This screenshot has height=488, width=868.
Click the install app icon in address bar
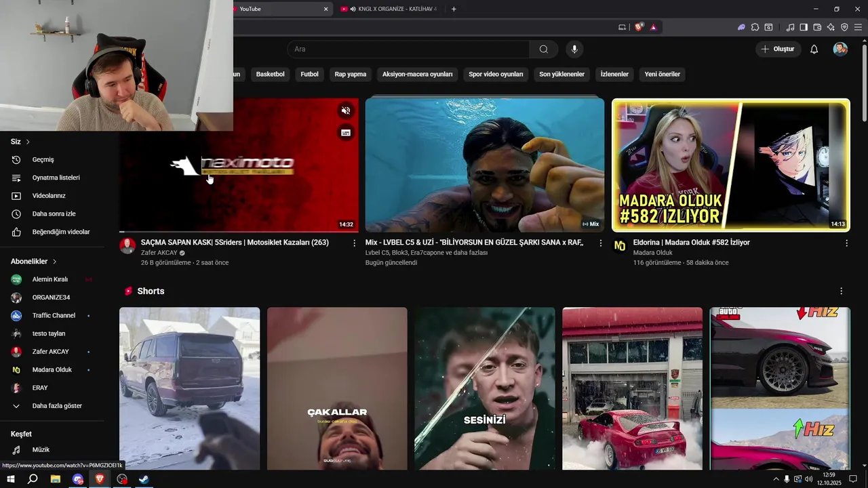[623, 27]
